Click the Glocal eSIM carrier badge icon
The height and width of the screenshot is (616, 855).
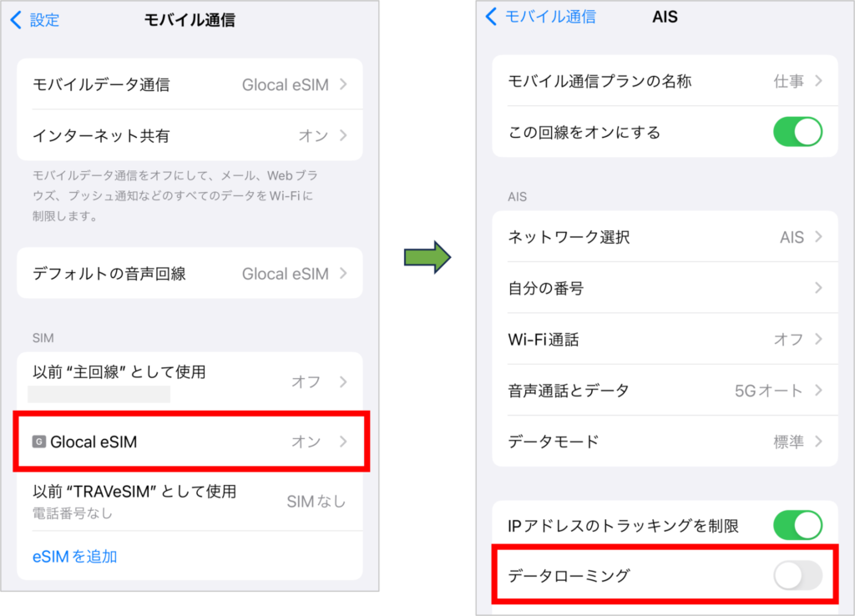[x=38, y=442]
